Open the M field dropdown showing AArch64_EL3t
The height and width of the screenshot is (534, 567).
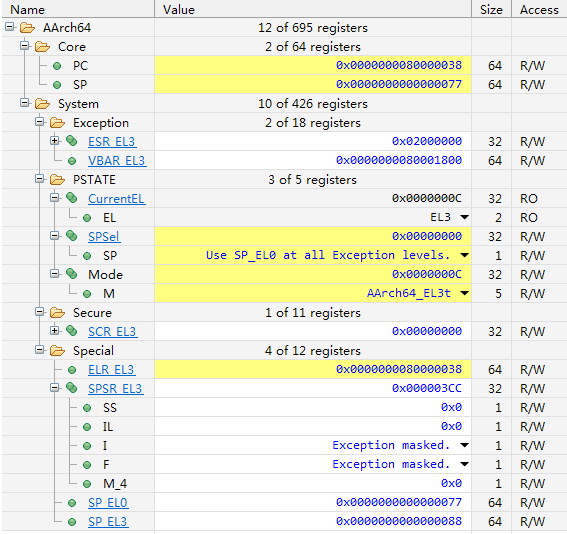(465, 293)
